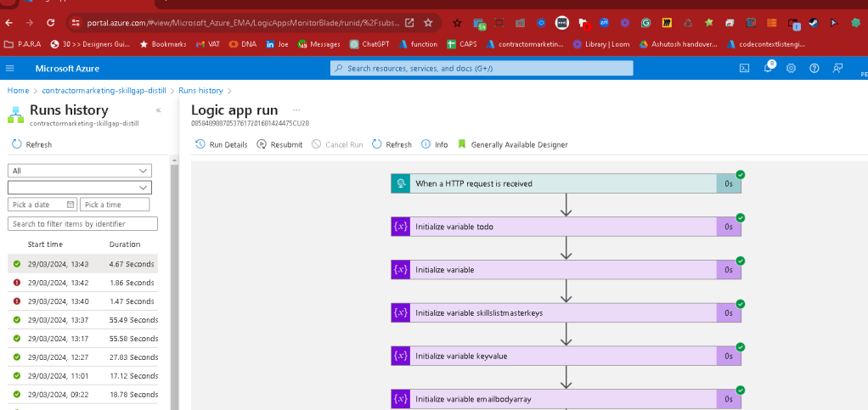
Task: Open site information icon in address bar
Action: 77,23
